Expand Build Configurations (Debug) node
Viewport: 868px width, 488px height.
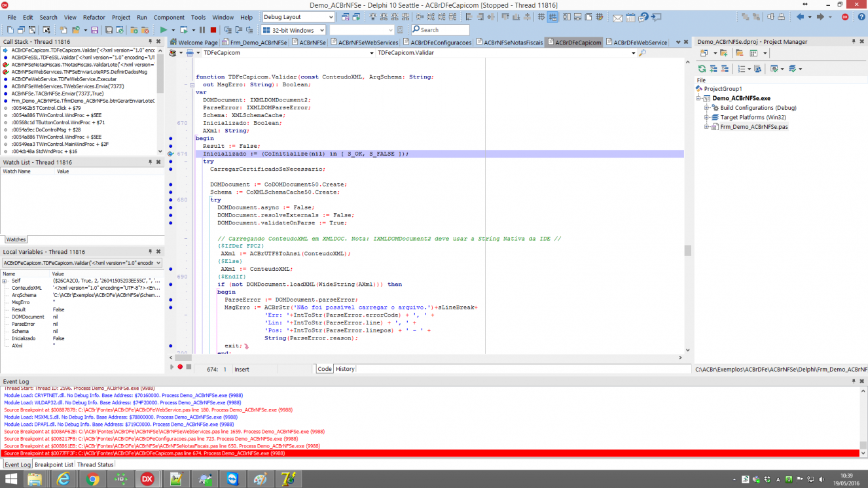(x=707, y=108)
